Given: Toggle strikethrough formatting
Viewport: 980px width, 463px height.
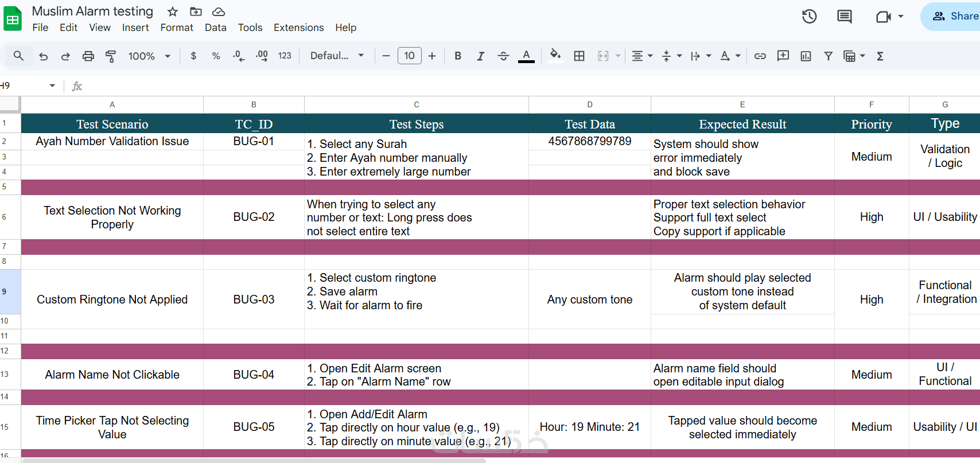Looking at the screenshot, I should (503, 56).
